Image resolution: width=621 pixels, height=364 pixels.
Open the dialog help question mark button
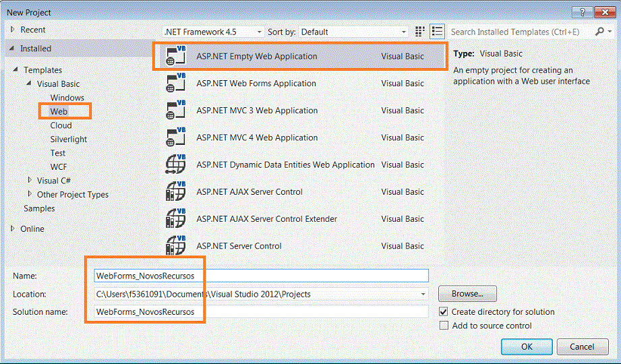tap(582, 12)
